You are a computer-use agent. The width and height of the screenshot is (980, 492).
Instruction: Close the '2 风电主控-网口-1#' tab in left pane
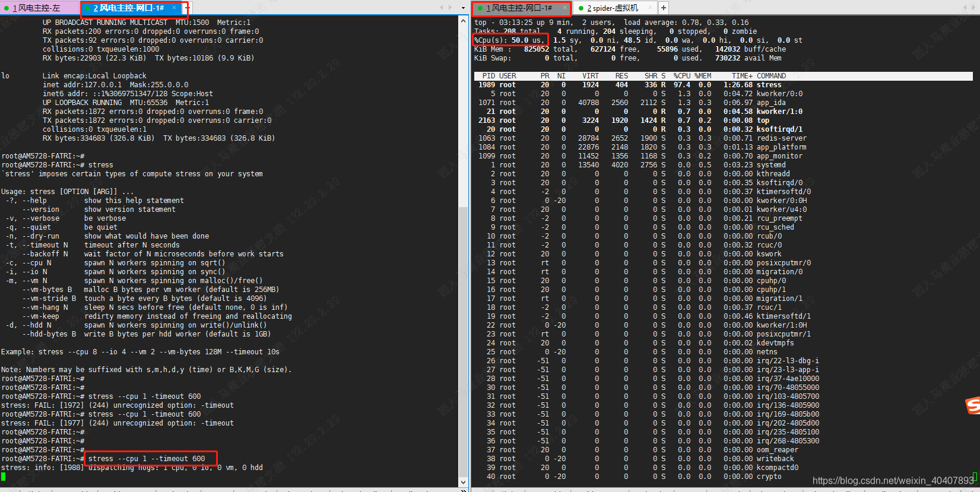pyautogui.click(x=174, y=8)
